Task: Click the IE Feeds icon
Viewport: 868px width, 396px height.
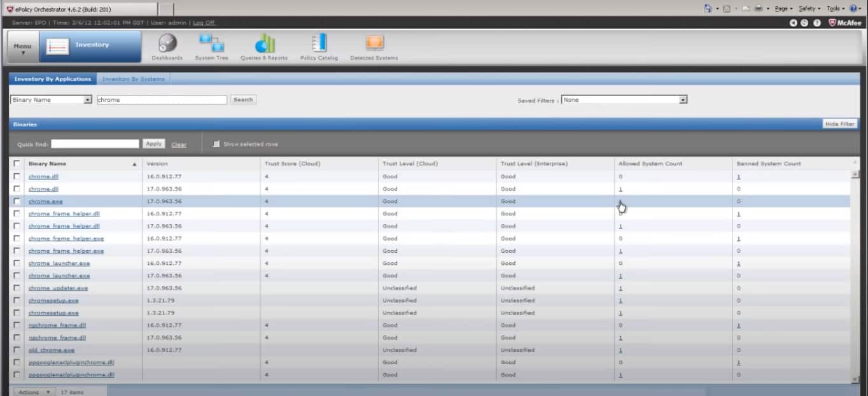Action: tap(726, 8)
